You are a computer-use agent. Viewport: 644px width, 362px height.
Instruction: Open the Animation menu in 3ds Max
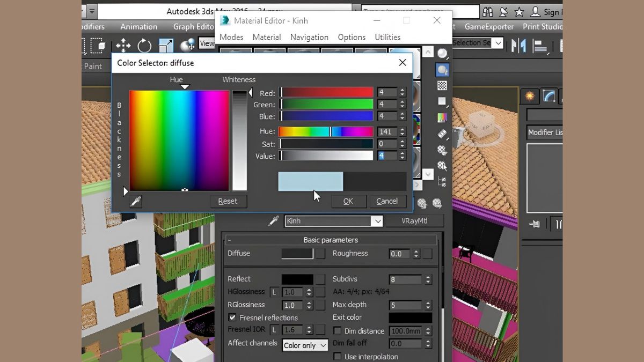tap(138, 26)
